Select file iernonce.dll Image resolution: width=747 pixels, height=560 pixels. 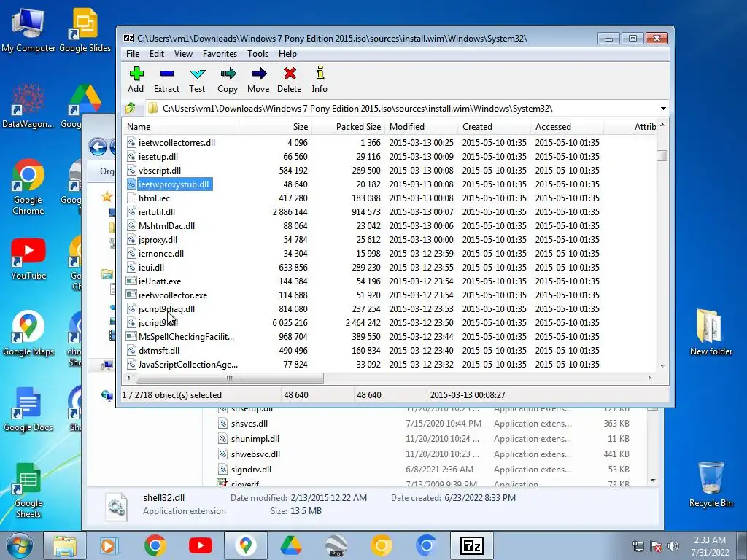[161, 253]
